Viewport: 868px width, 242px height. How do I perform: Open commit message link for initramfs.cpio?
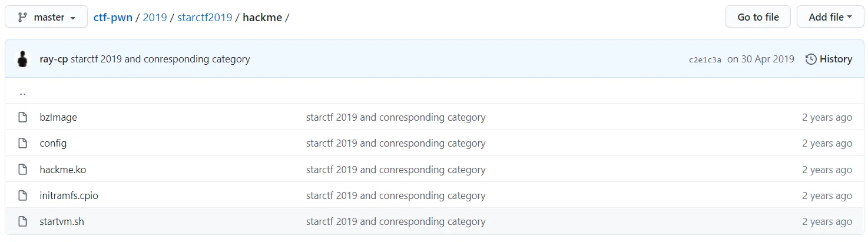pyautogui.click(x=396, y=195)
